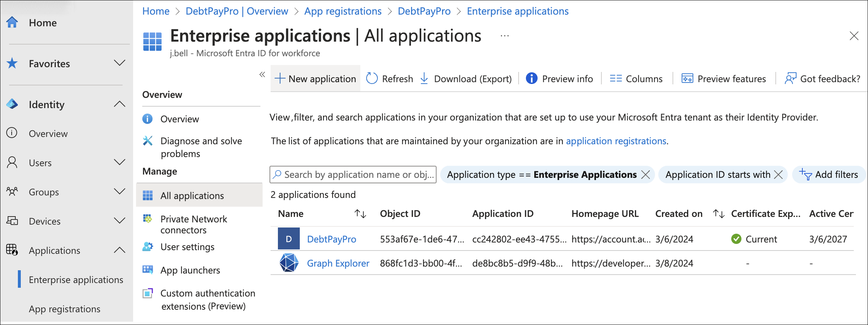
Task: Click the Identity diamond icon
Action: pyautogui.click(x=12, y=104)
